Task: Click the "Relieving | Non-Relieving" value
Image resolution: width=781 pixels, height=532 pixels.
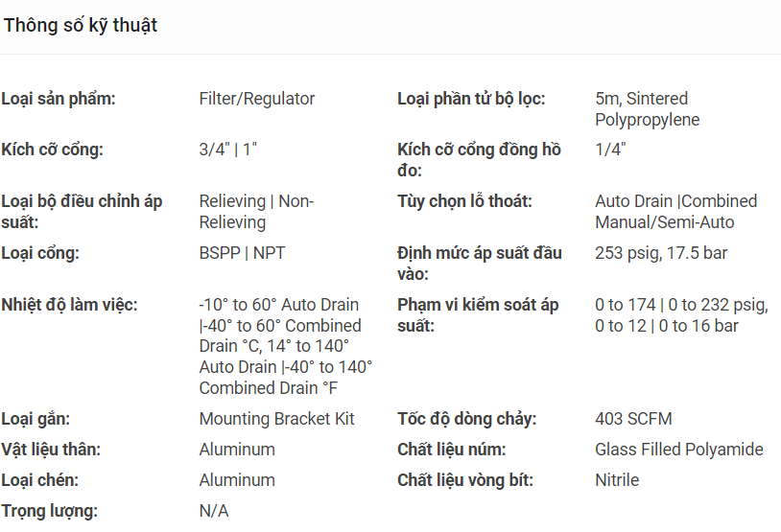Action: point(256,212)
